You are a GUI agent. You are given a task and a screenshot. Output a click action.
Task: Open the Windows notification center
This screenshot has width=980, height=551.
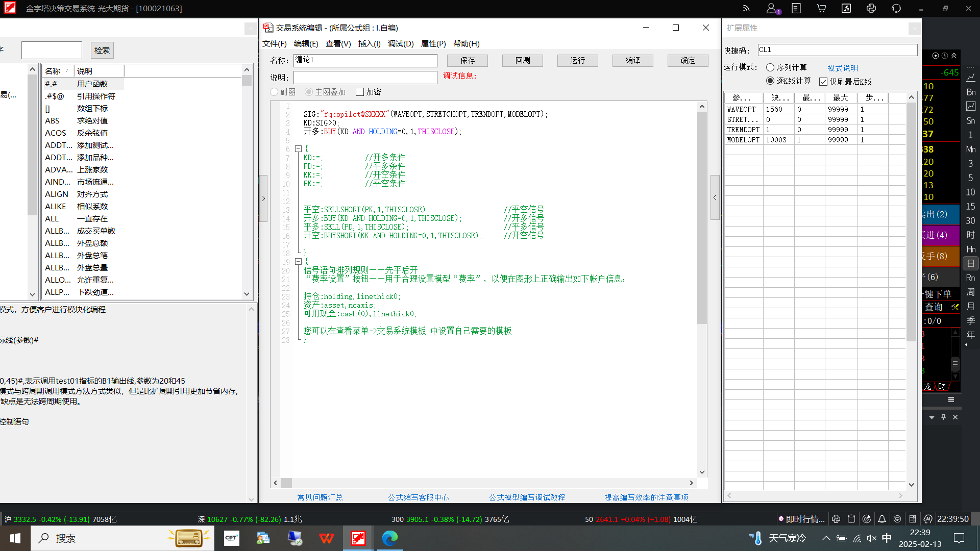959,538
